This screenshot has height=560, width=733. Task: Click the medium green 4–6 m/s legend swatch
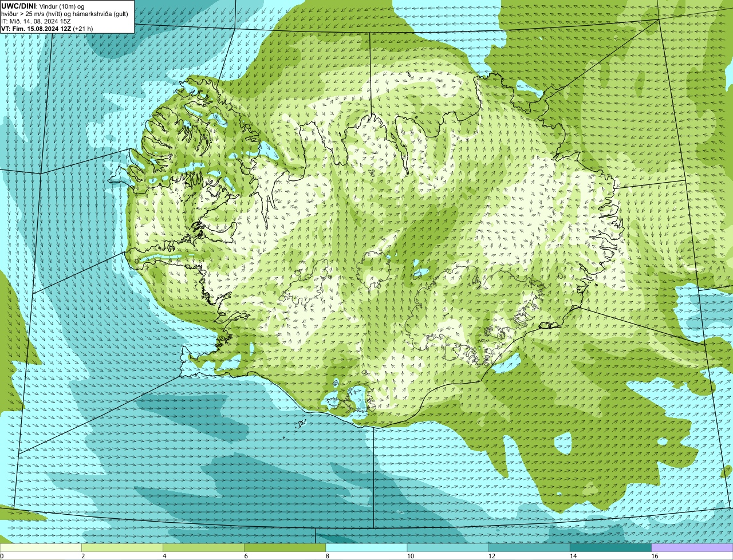204,547
